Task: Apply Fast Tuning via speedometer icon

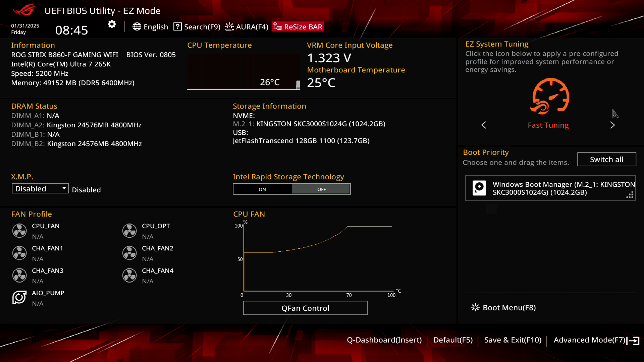Action: click(x=549, y=97)
